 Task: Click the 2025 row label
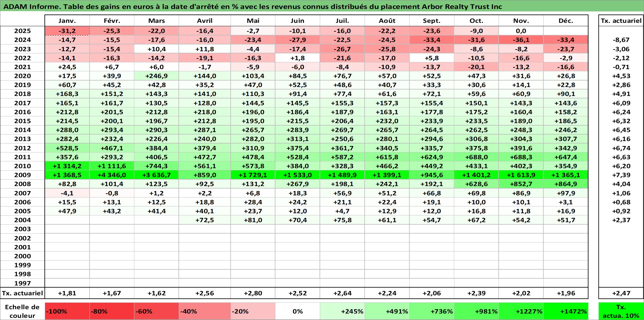coord(23,31)
